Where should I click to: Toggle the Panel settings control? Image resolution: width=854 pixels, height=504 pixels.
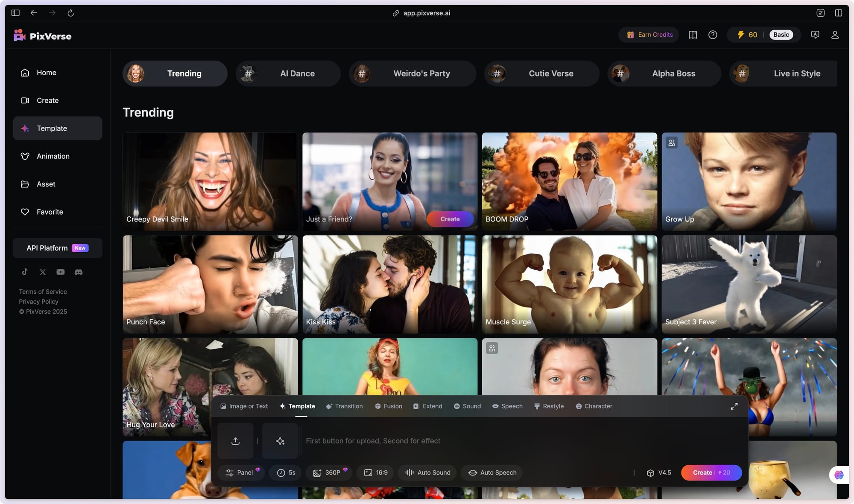tap(241, 472)
